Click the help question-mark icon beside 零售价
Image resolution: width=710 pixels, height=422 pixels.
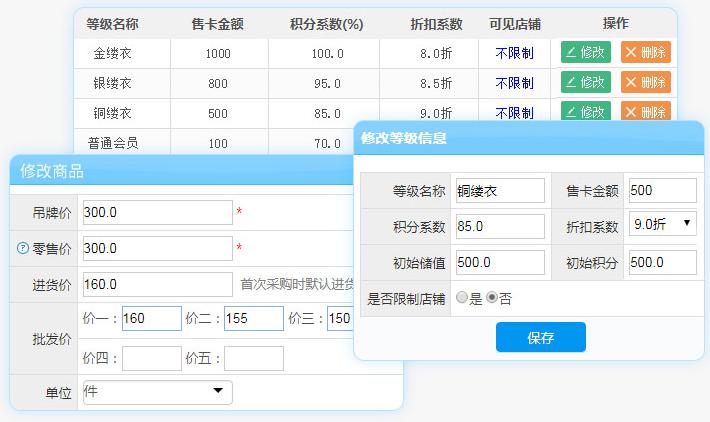[23, 248]
